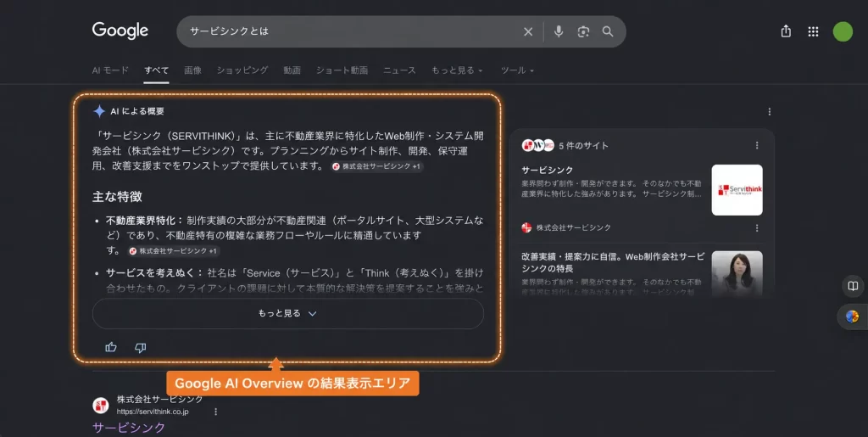This screenshot has height=437, width=868.
Task: Open the Google apps grid icon
Action: (x=813, y=31)
